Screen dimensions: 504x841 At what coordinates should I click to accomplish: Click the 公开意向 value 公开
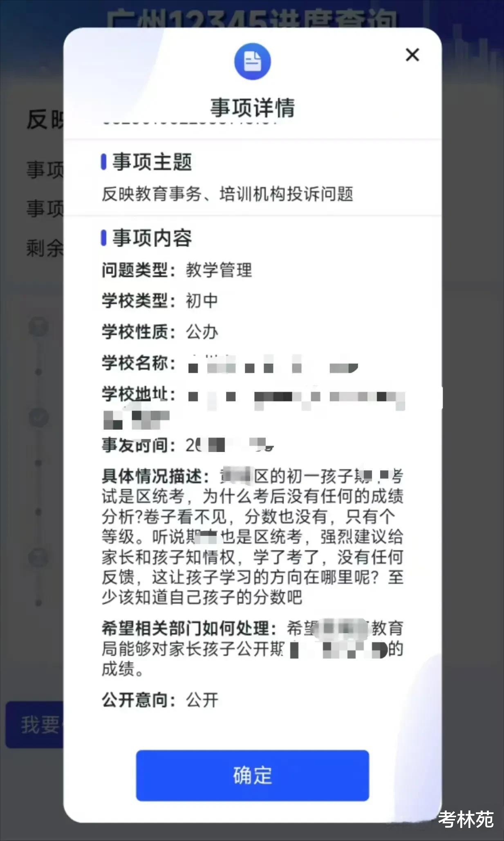pos(202,700)
